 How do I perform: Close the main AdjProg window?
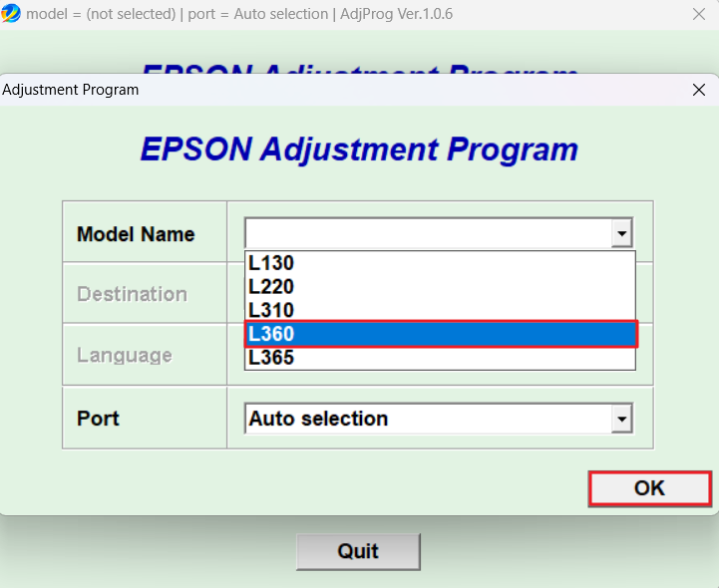coord(699,14)
